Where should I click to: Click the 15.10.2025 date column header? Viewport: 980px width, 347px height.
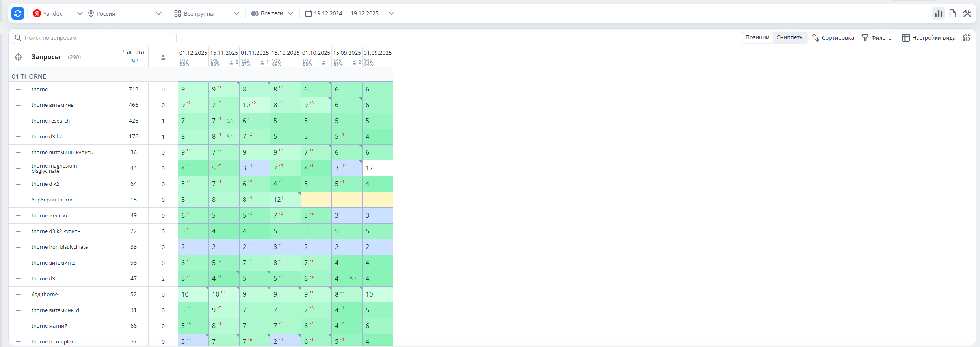pyautogui.click(x=285, y=53)
